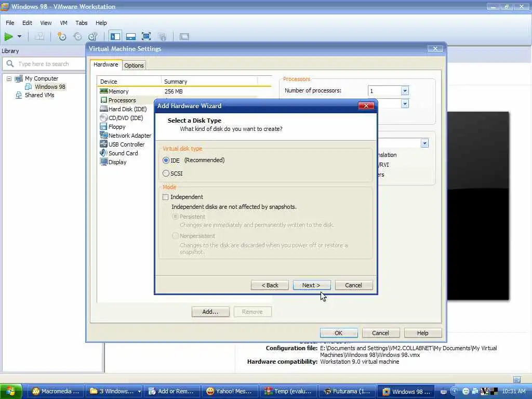The image size is (532, 399).
Task: Select the Hard Disk (IDE) device
Action: coord(126,109)
